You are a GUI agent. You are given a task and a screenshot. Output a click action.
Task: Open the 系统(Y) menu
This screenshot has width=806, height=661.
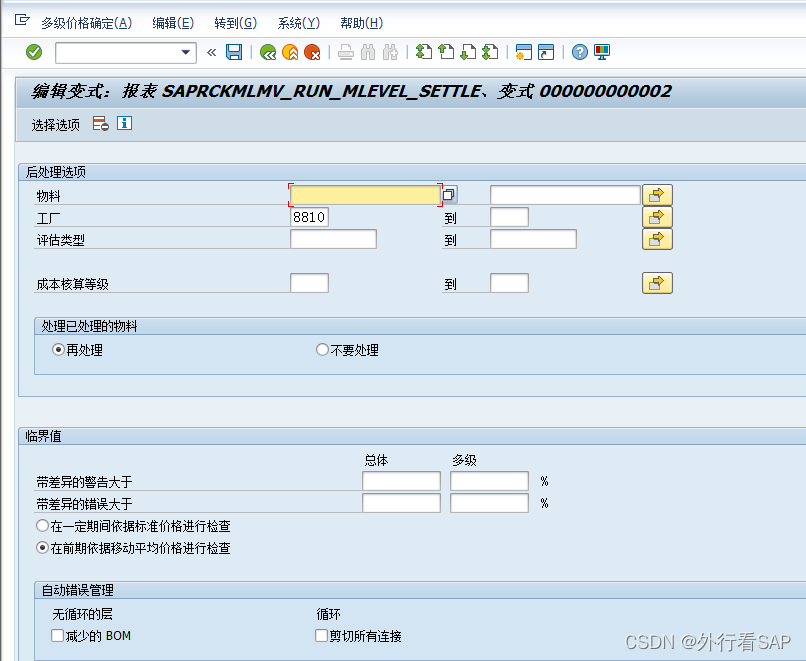click(299, 23)
